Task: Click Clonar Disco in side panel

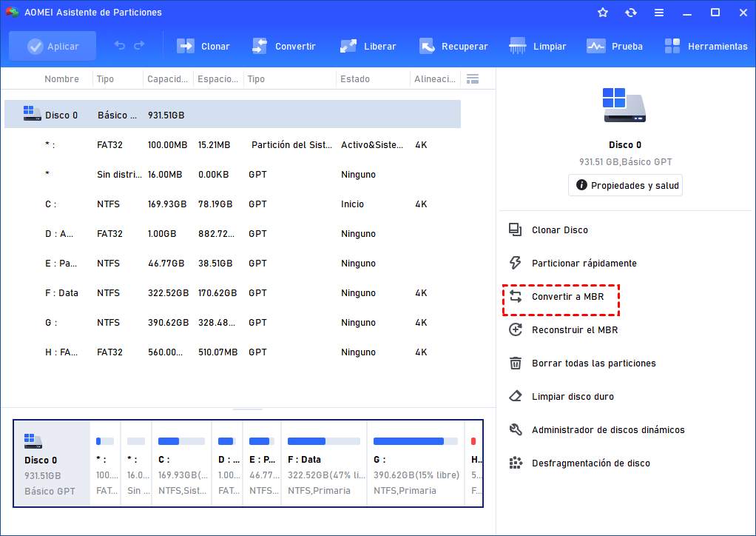Action: (559, 230)
